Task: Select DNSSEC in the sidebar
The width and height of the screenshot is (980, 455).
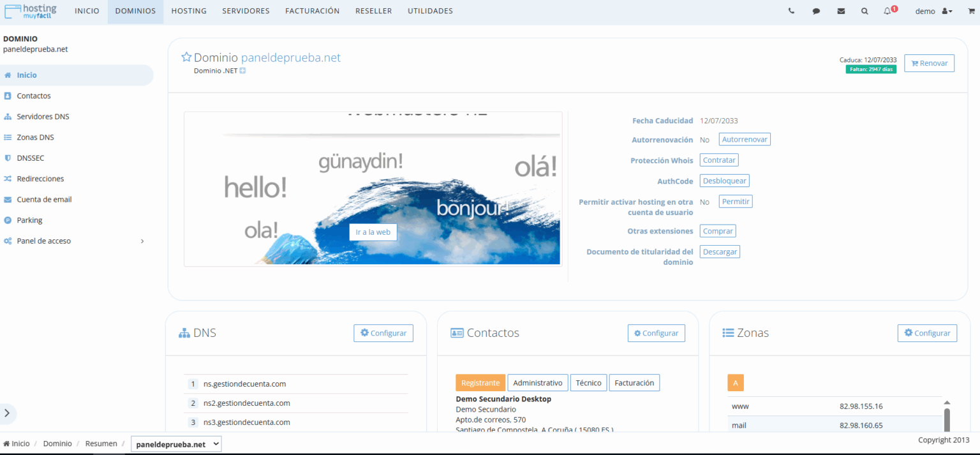Action: click(x=29, y=158)
